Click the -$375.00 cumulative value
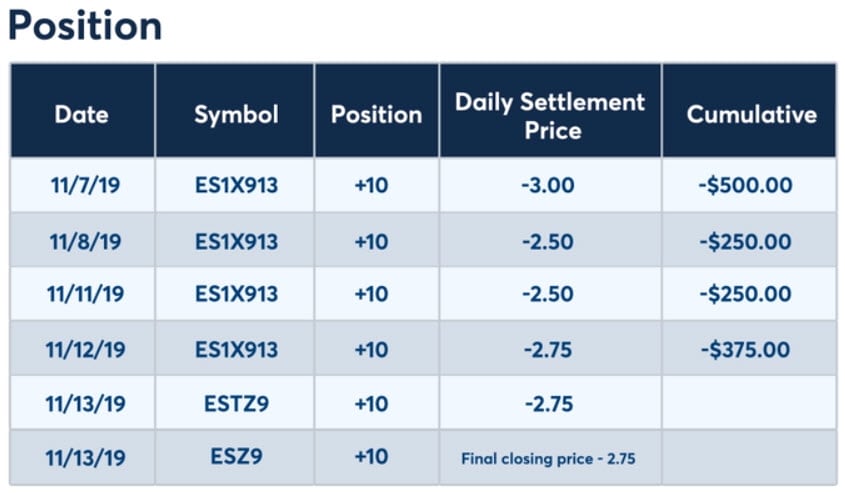Screen dimensions: 845x493 (746, 349)
